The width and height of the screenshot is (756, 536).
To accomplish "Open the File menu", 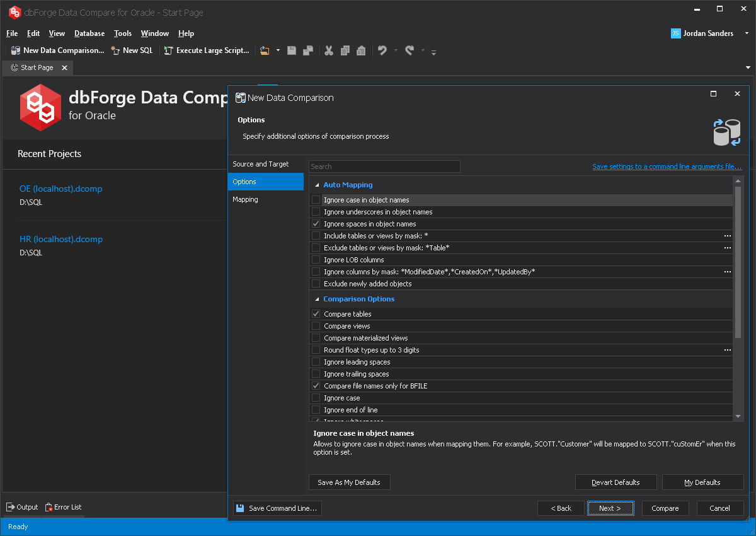I will (12, 33).
